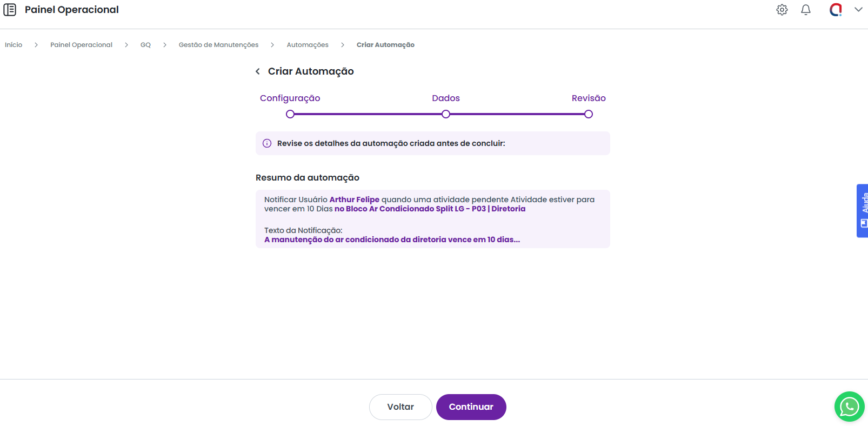The width and height of the screenshot is (868, 426).
Task: Click the info icon in the review banner
Action: point(267,143)
